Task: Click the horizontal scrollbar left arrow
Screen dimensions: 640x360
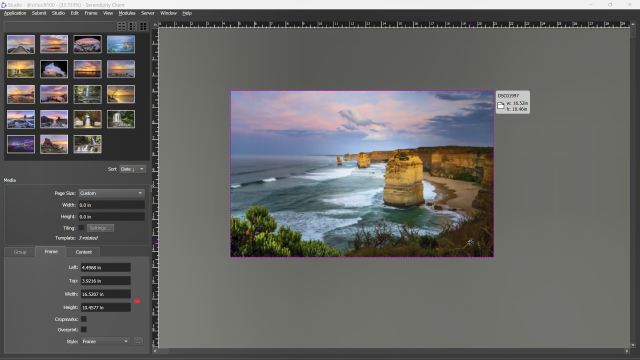Action: 155,351
